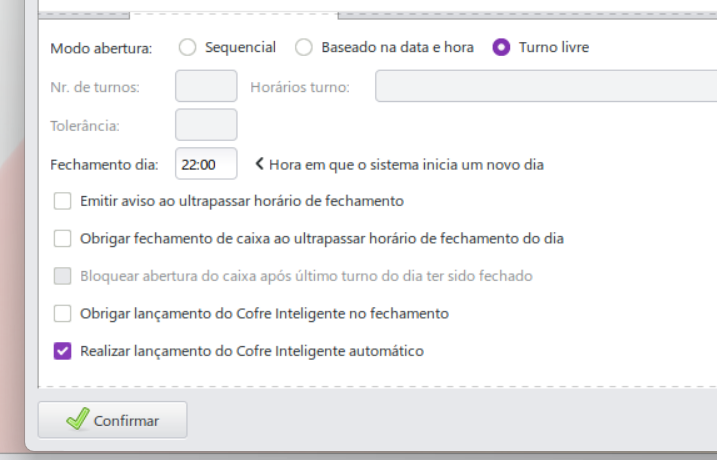This screenshot has height=460, width=717.
Task: Click the Nr. de turnos input box
Action: tap(206, 86)
